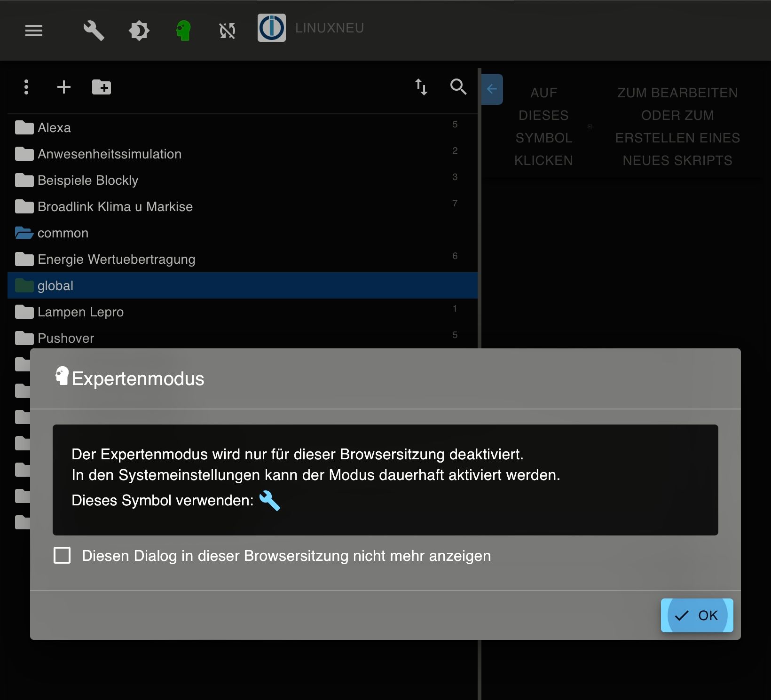Click the LINUXNEU host label
The width and height of the screenshot is (771, 700).
[x=330, y=28]
